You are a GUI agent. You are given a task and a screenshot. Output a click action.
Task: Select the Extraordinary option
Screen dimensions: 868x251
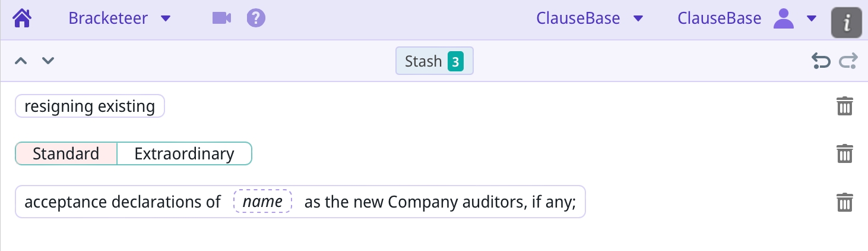coord(184,153)
